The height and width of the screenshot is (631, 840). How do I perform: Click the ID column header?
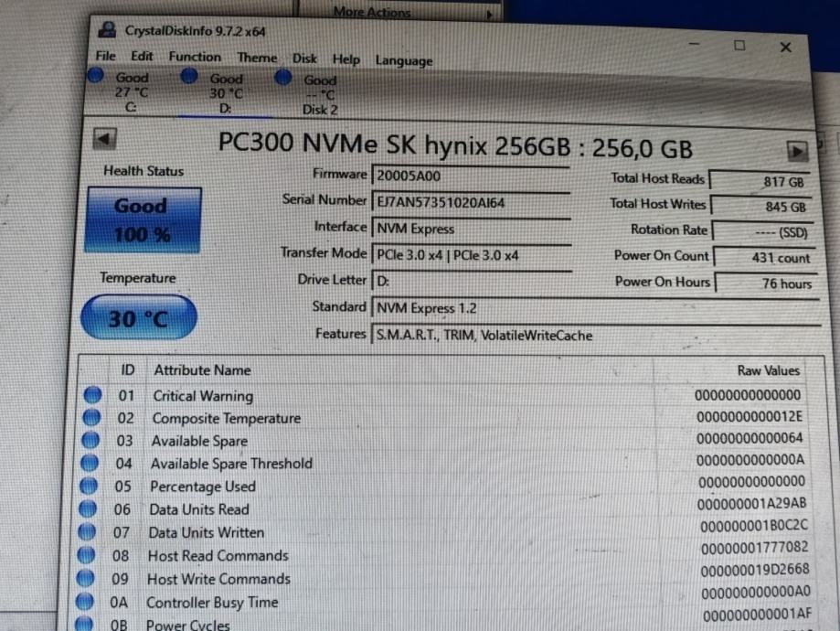pos(128,370)
